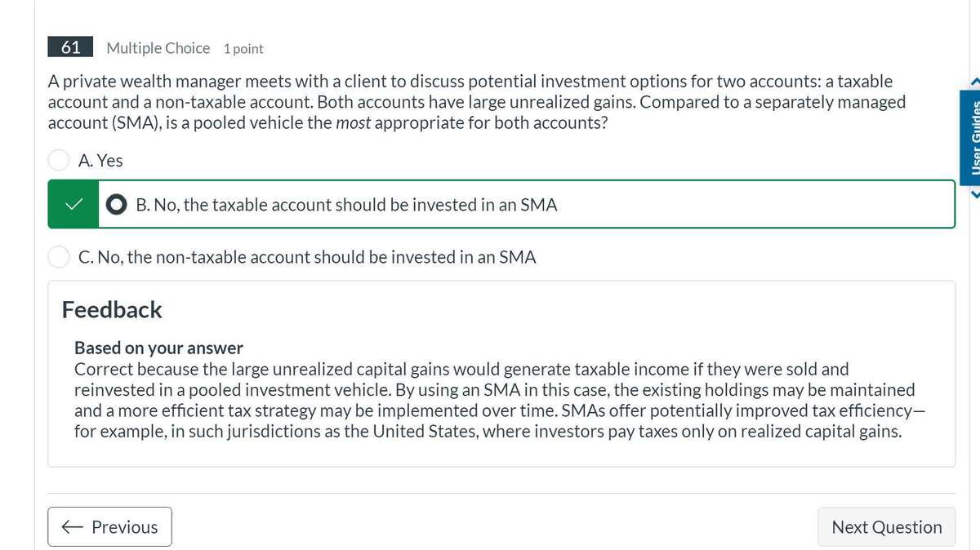Select the radio button for A. Yes

(59, 161)
